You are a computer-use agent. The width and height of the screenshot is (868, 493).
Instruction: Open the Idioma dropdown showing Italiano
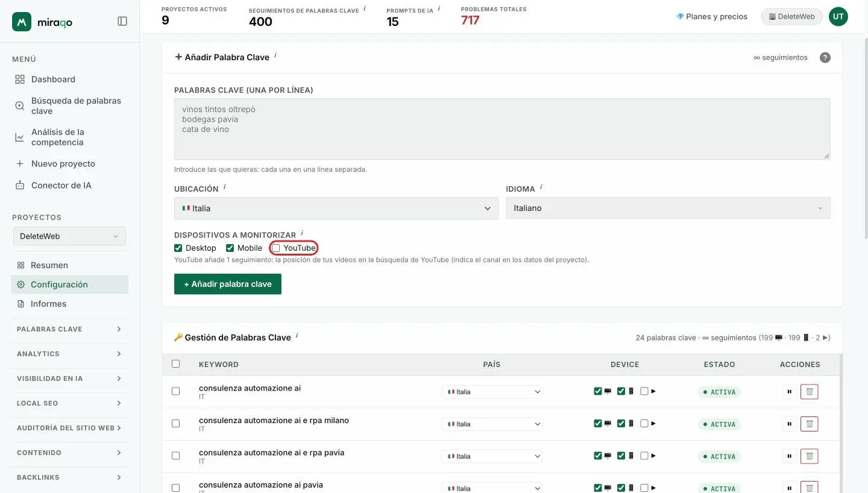coord(668,208)
